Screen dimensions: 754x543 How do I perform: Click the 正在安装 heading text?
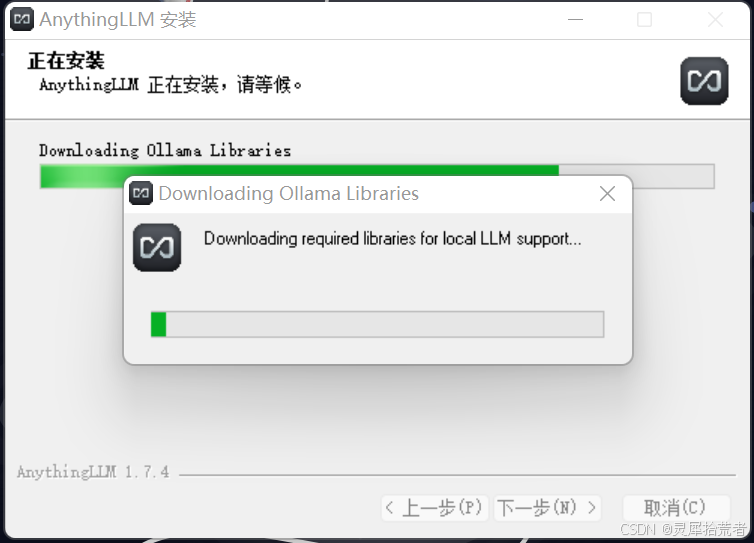pyautogui.click(x=66, y=61)
